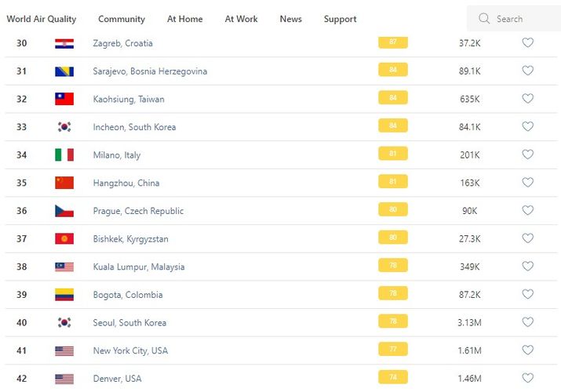The height and width of the screenshot is (392, 561).
Task: Click the Czech flag beside Prague
Action: coord(64,211)
